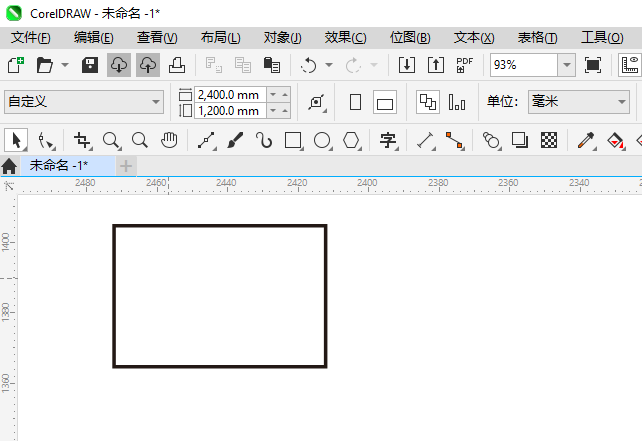642x441 pixels.
Task: Click the page width field 2,400.0 mm
Action: [x=230, y=95]
